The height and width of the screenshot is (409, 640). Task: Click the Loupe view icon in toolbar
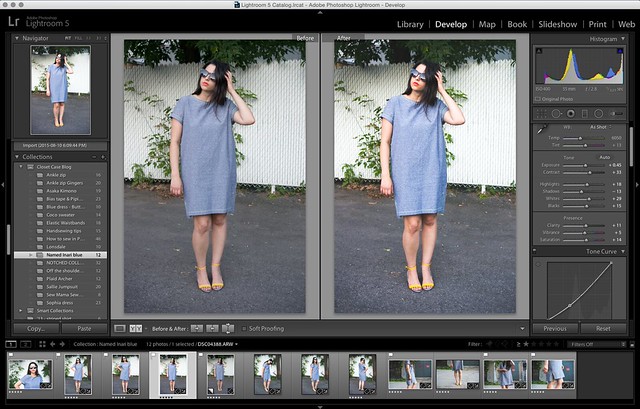click(x=119, y=327)
